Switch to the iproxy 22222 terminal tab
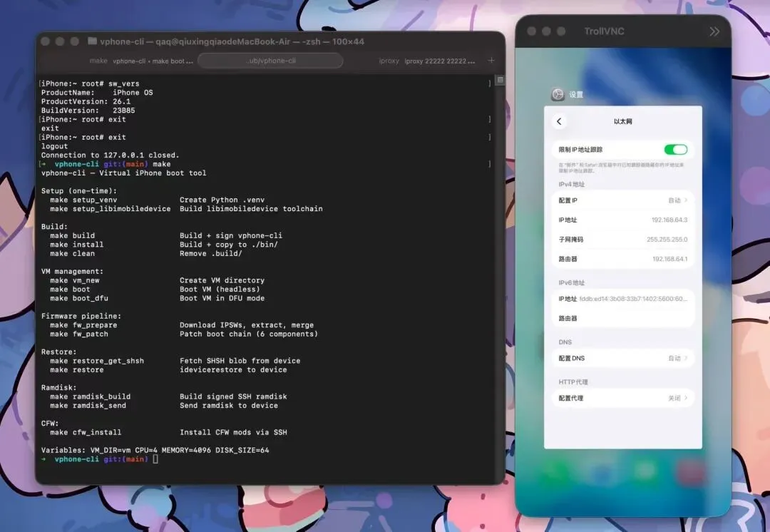The image size is (770, 532). tap(426, 61)
